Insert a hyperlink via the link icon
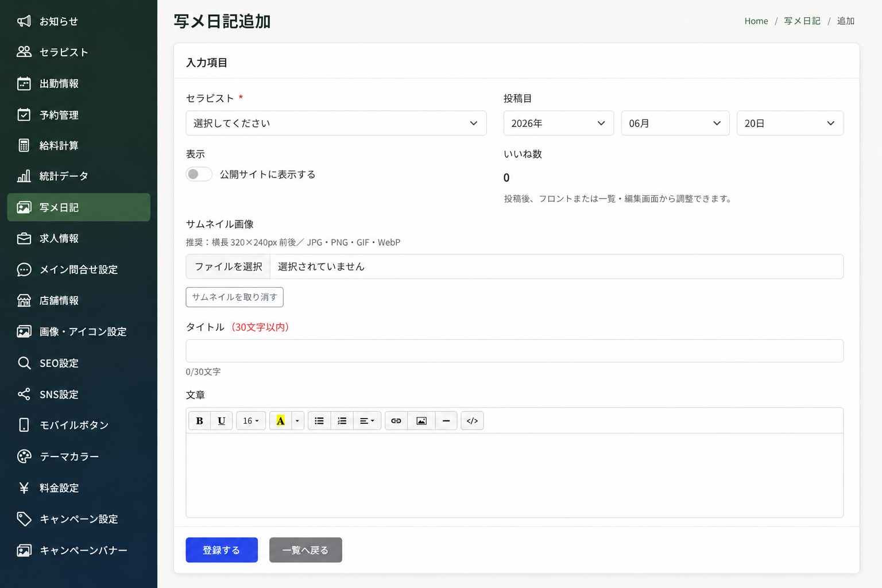This screenshot has height=588, width=882. pyautogui.click(x=396, y=421)
